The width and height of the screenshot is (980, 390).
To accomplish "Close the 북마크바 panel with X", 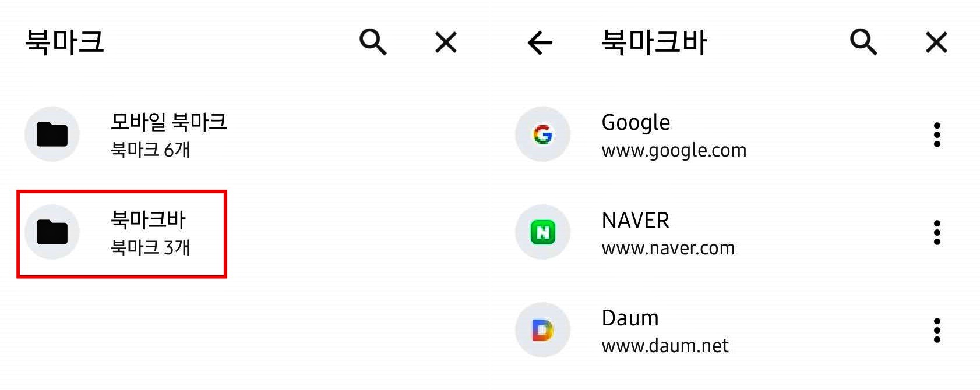I will coord(936,42).
